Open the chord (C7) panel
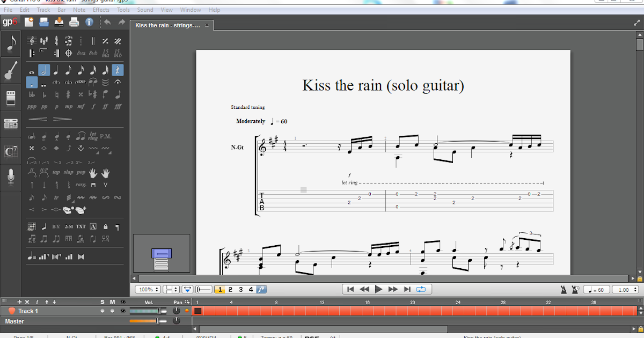 11,151
